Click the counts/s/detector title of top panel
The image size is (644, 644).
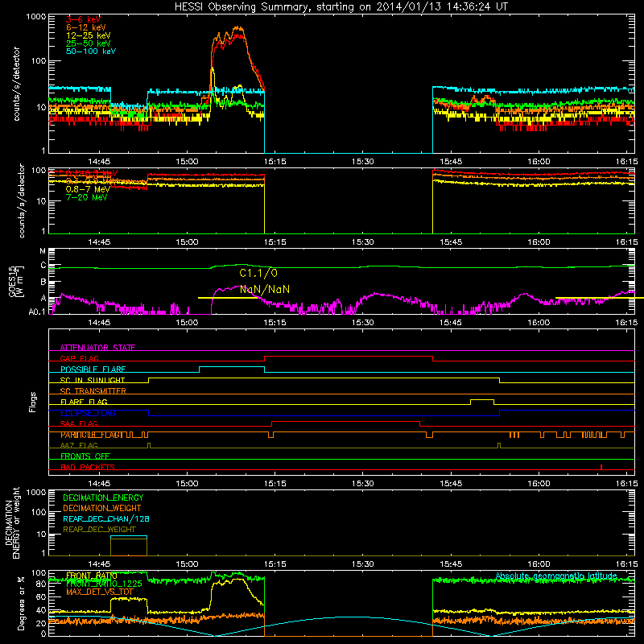(16, 84)
